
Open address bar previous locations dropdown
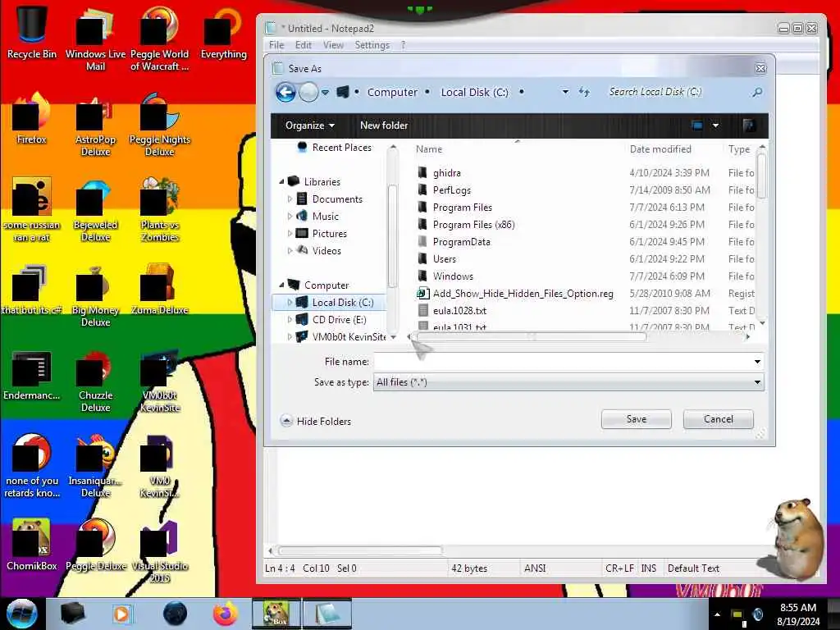pos(565,92)
